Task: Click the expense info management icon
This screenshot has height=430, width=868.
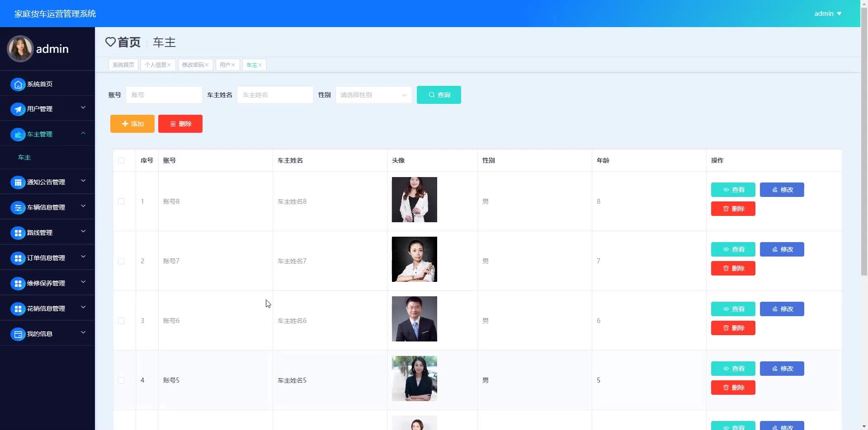Action: pos(18,309)
